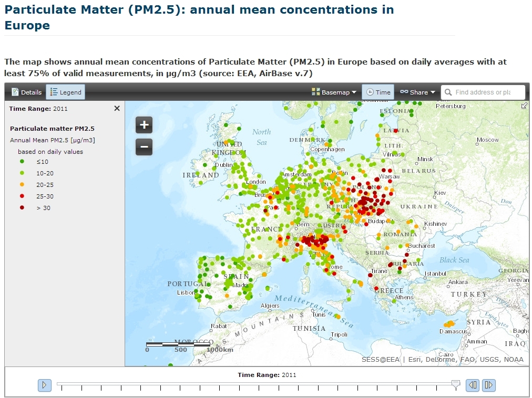Close the legend panel
Image resolution: width=532 pixels, height=398 pixels.
pyautogui.click(x=117, y=108)
